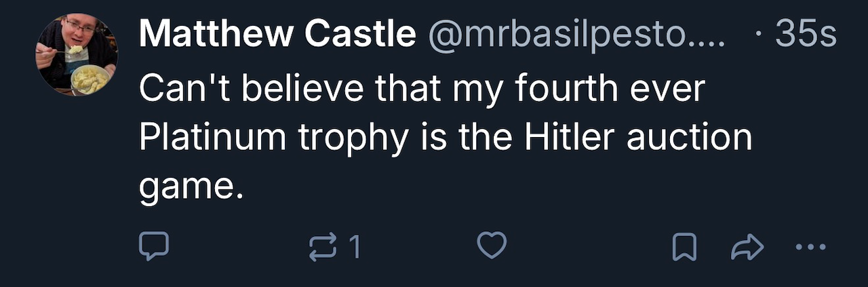
Task: Bookmark this post
Action: coord(684,247)
